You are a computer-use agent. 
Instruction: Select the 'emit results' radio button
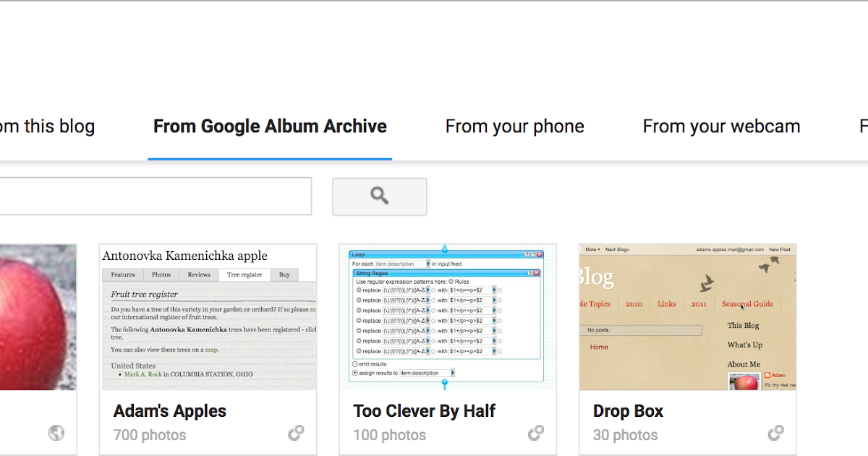[354, 364]
